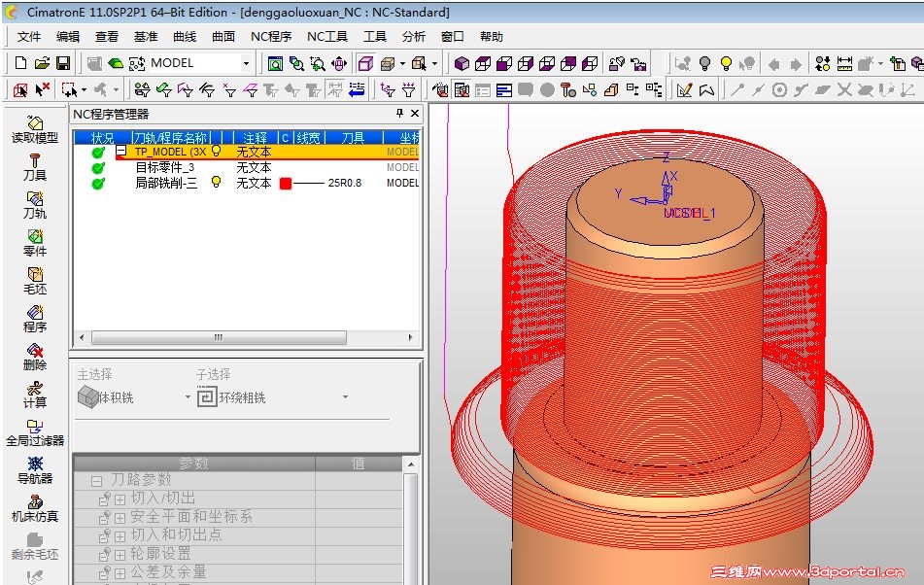Click the measure ruler icon

click(844, 63)
